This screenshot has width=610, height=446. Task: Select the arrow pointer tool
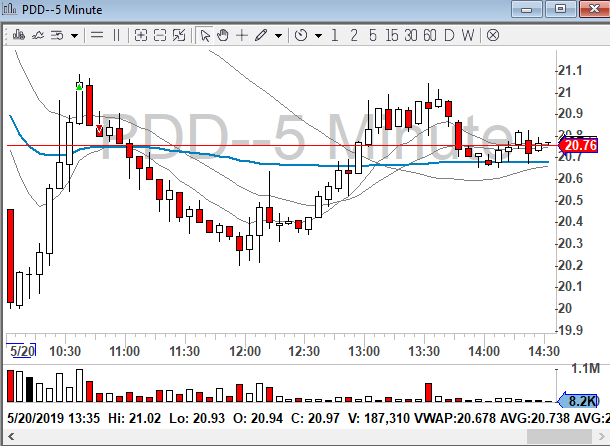point(205,36)
